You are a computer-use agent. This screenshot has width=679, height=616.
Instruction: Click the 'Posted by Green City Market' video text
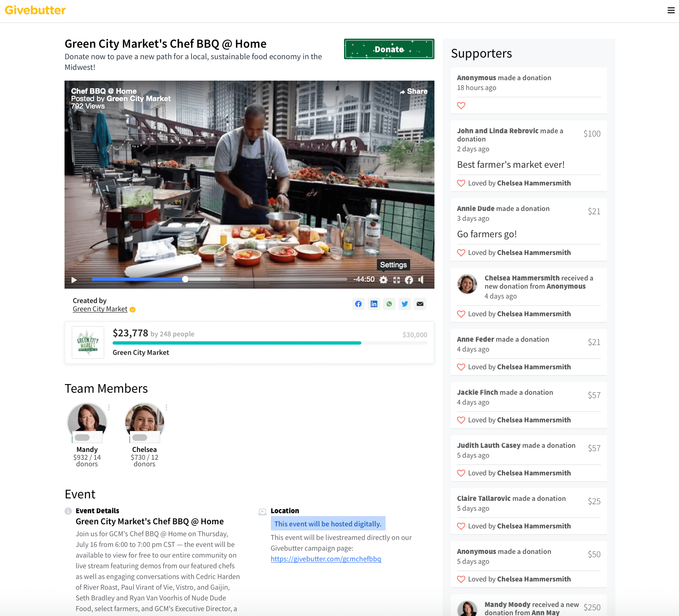click(x=121, y=99)
